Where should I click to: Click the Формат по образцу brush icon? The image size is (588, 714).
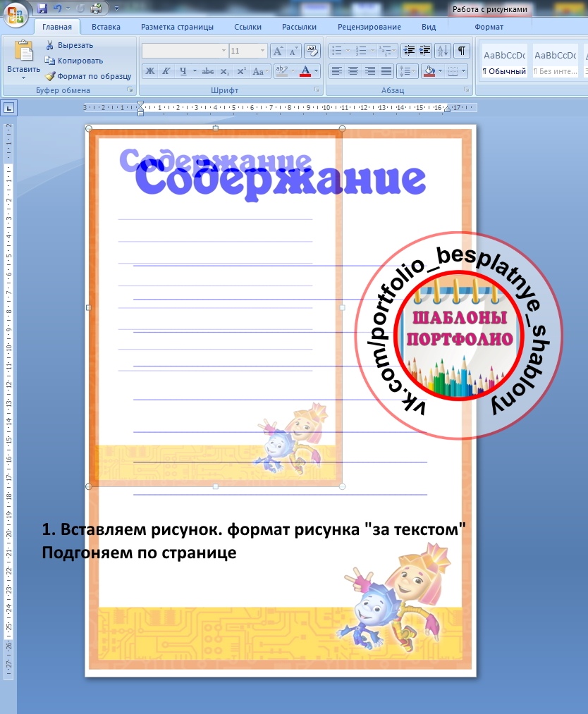50,76
